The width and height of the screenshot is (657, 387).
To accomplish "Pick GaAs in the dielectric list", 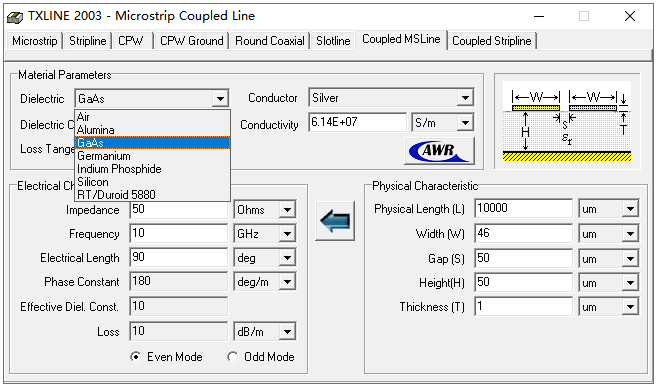I will (153, 143).
